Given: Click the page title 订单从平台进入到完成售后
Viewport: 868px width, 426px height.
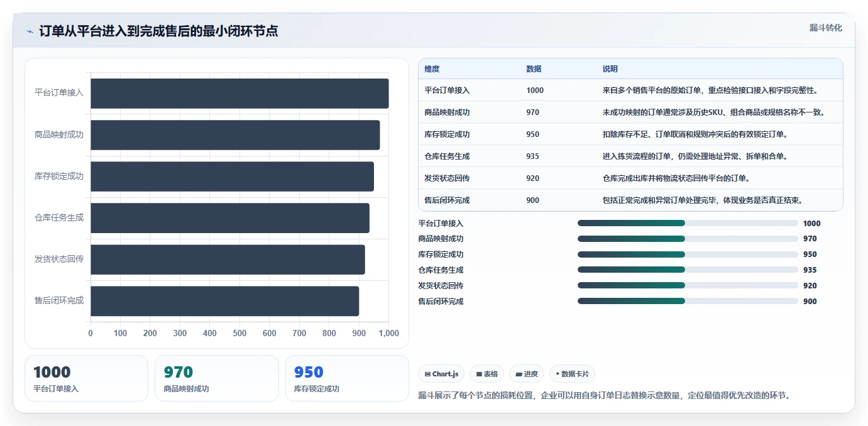Looking at the screenshot, I should click(x=158, y=31).
